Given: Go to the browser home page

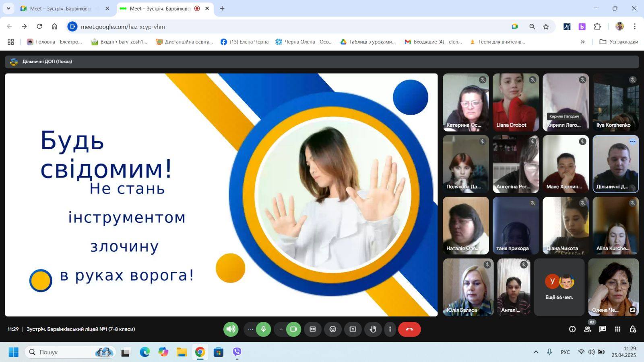Looking at the screenshot, I should [x=54, y=27].
